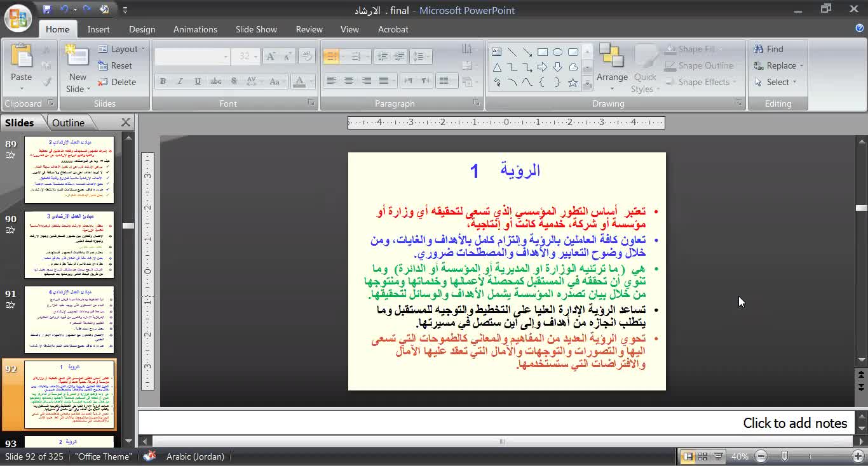Image resolution: width=868 pixels, height=466 pixels.
Task: Align text left
Action: (331, 81)
